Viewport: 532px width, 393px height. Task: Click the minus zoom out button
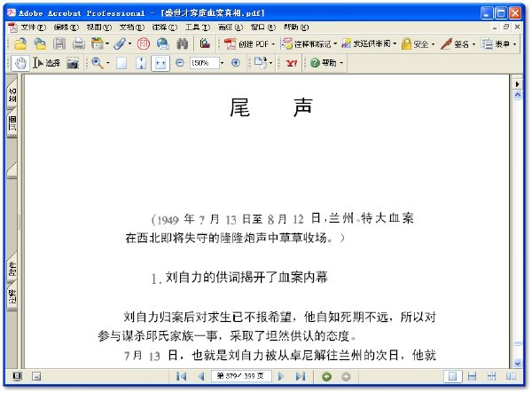coord(180,63)
